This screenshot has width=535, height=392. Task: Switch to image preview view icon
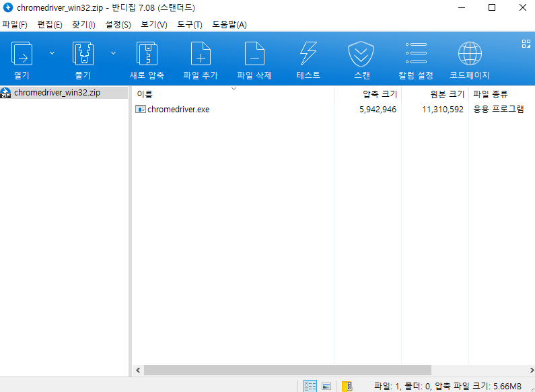point(326,386)
